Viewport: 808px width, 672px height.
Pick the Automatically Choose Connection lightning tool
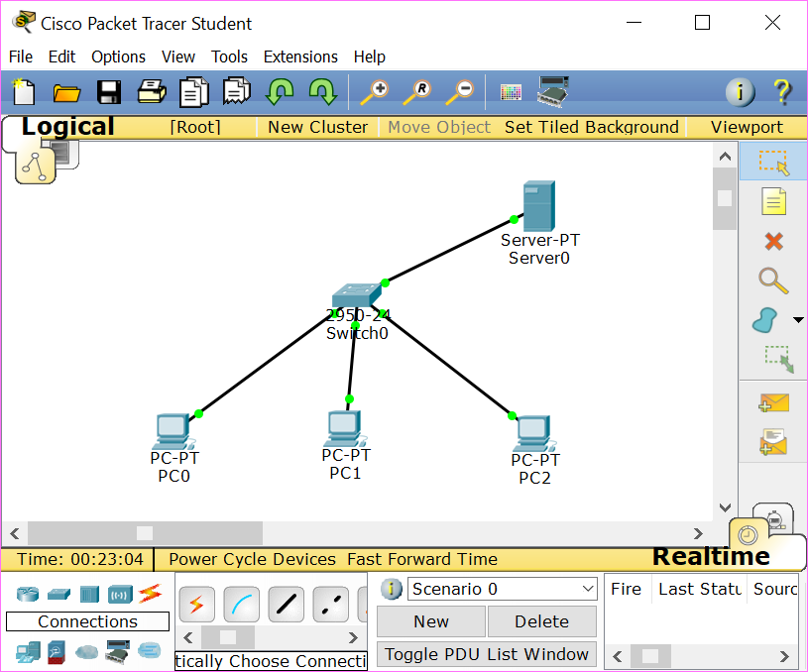pyautogui.click(x=196, y=604)
